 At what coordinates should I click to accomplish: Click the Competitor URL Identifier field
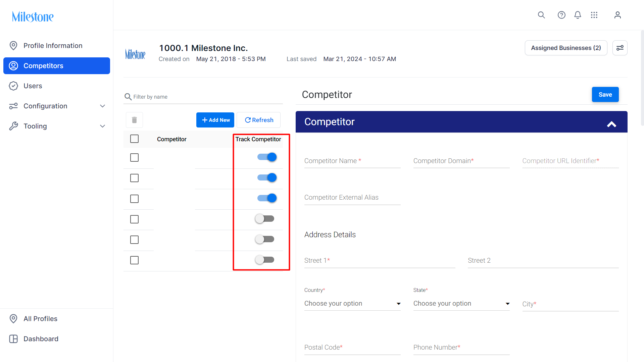pyautogui.click(x=571, y=161)
